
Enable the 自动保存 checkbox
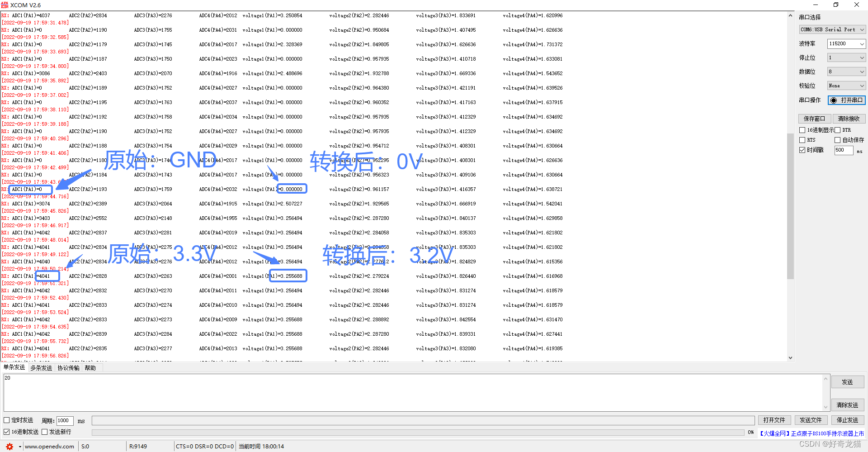click(837, 140)
